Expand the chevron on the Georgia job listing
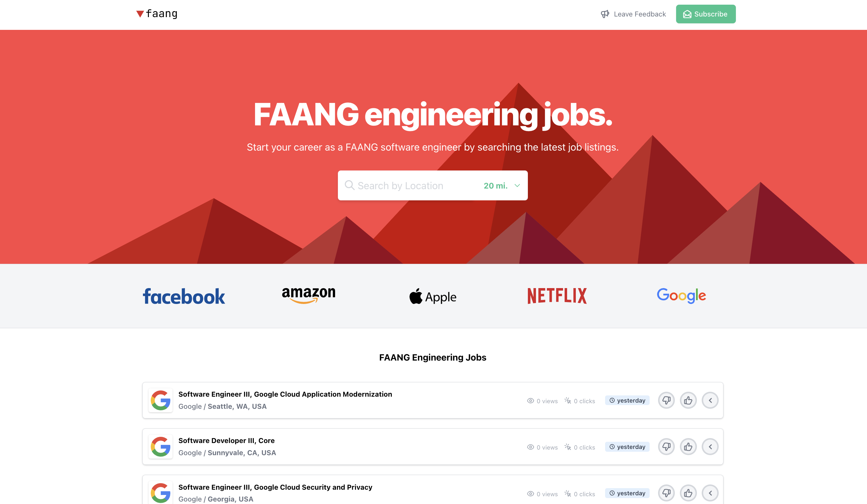The height and width of the screenshot is (504, 867). click(x=710, y=493)
